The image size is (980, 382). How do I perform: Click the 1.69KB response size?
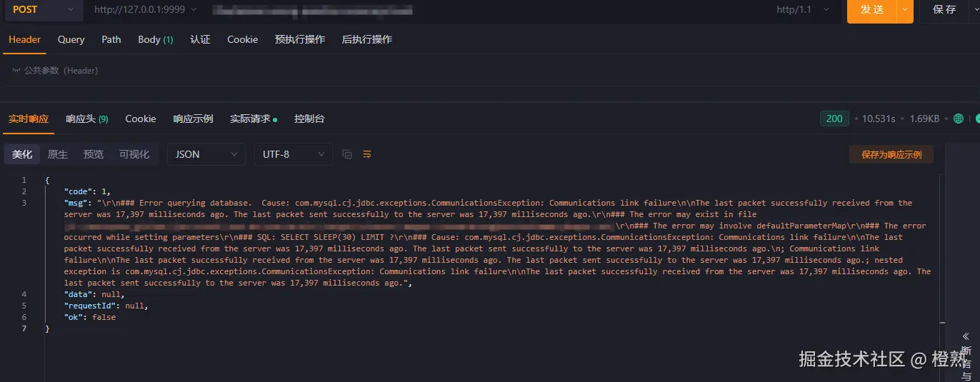click(x=924, y=119)
